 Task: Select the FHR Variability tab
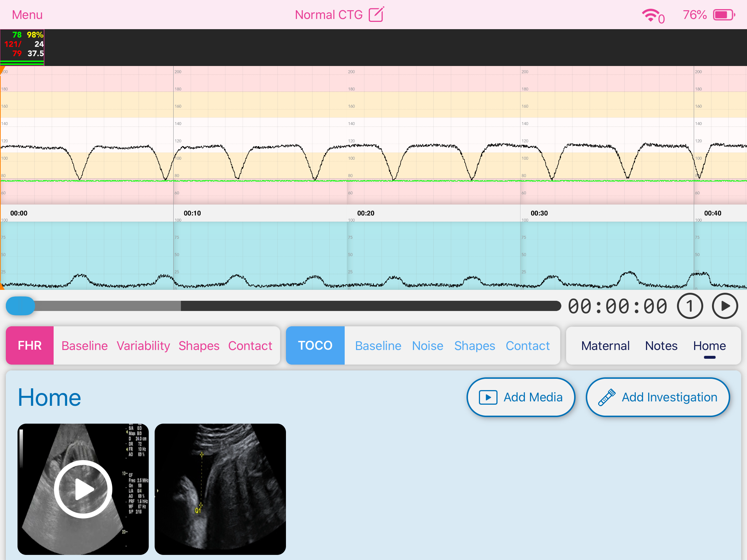pyautogui.click(x=143, y=346)
